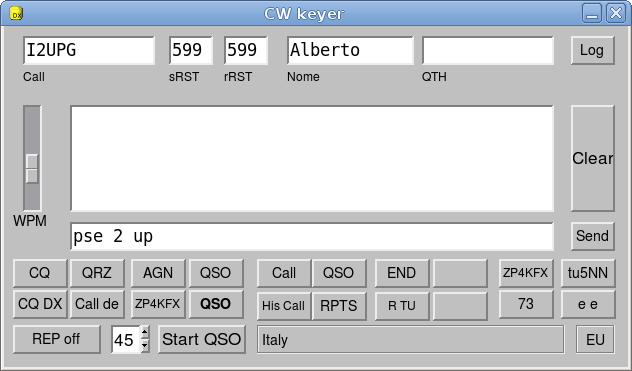Screen dimensions: 632x371
Task: Click the EU continent button
Action: [595, 339]
